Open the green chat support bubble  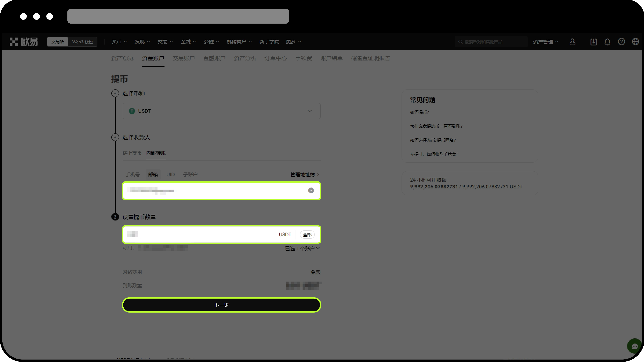[x=634, y=346]
